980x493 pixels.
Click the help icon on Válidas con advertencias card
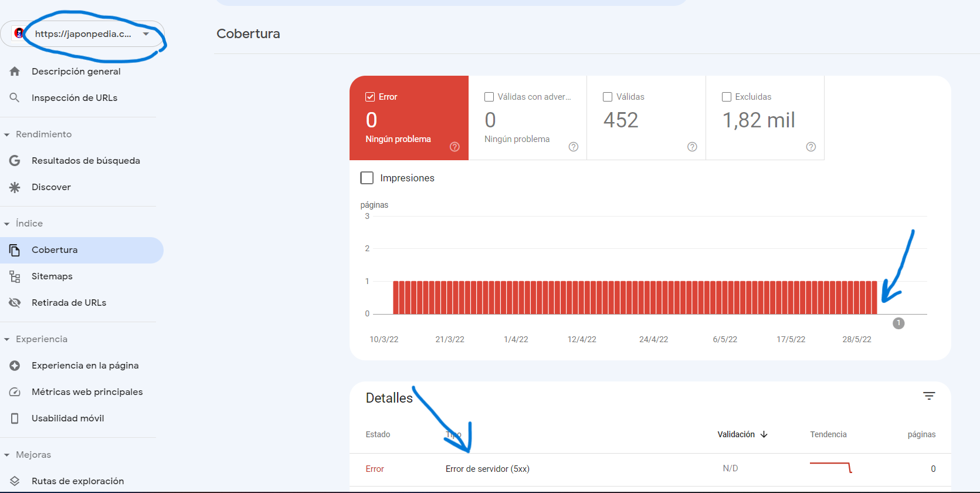coord(574,147)
